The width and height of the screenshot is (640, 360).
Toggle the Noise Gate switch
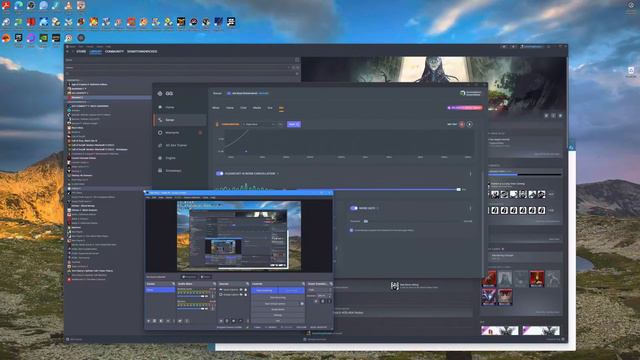[354, 208]
